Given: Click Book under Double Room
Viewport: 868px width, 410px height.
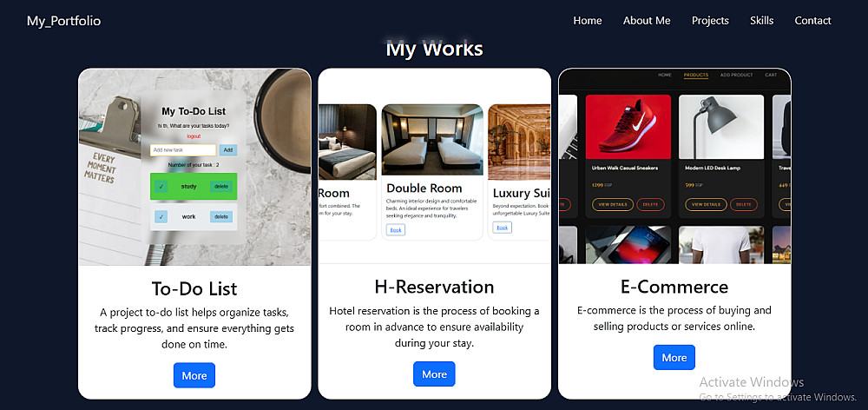Looking at the screenshot, I should 396,230.
